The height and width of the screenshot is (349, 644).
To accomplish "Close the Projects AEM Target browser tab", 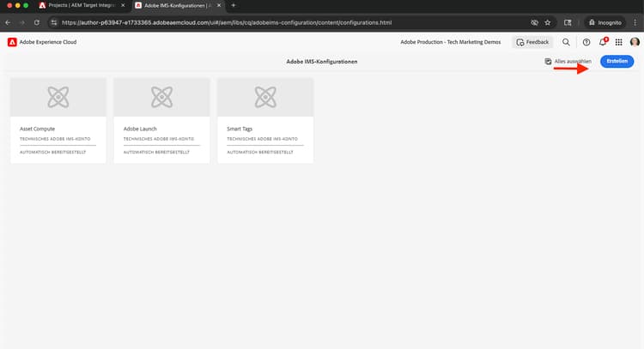I will [123, 5].
